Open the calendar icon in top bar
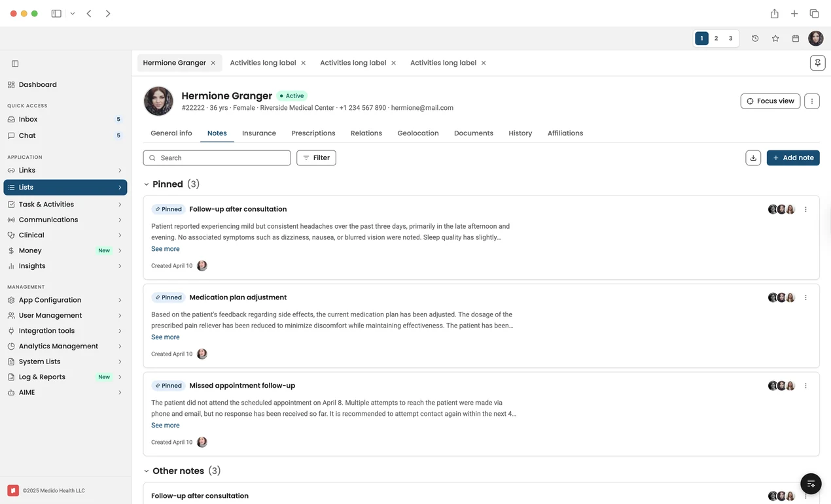831x504 pixels. (x=796, y=39)
